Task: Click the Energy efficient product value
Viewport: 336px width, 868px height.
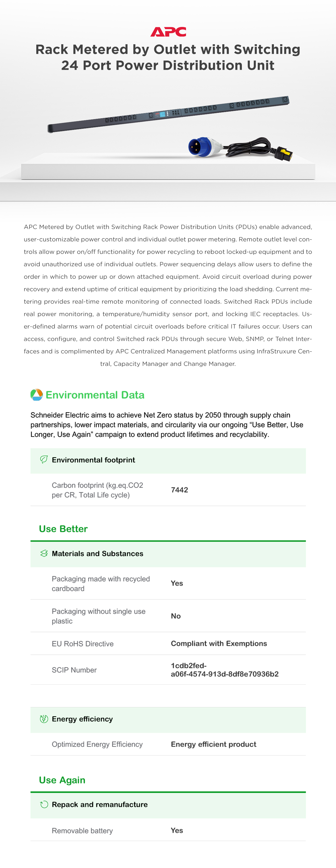Action: point(213,744)
